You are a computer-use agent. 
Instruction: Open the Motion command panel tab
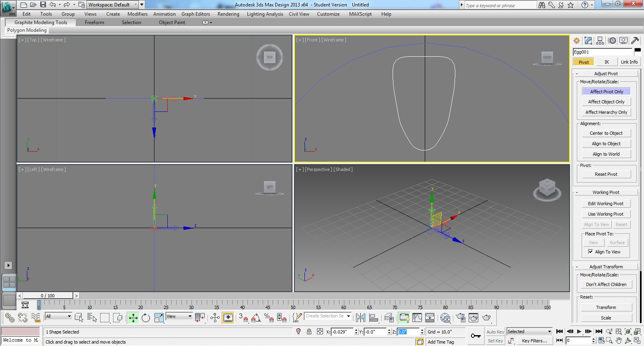coord(612,41)
